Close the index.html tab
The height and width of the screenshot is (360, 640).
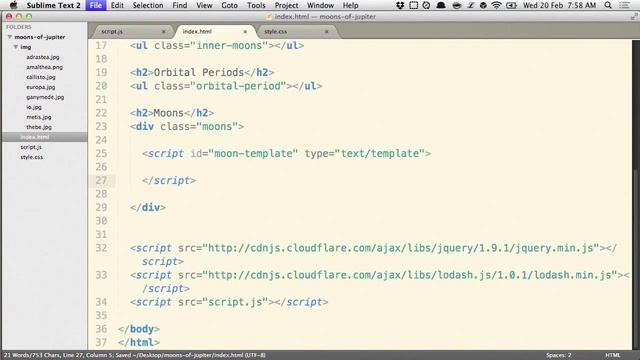click(245, 31)
